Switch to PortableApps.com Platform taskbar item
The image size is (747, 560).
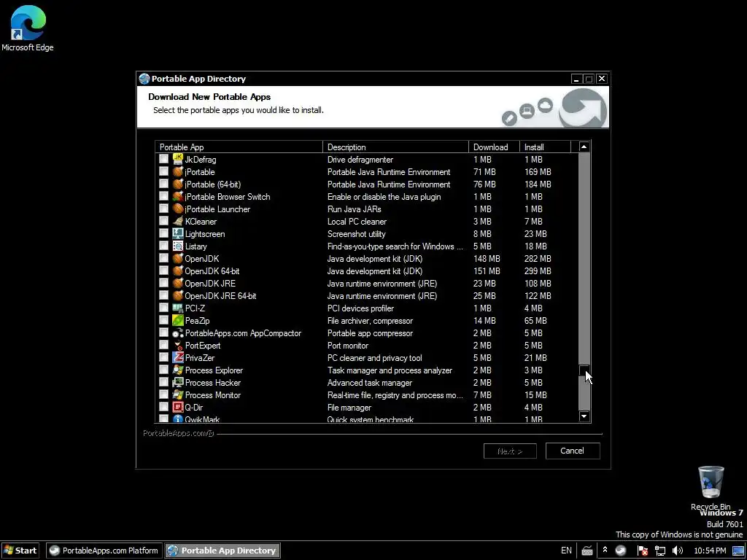coord(104,551)
